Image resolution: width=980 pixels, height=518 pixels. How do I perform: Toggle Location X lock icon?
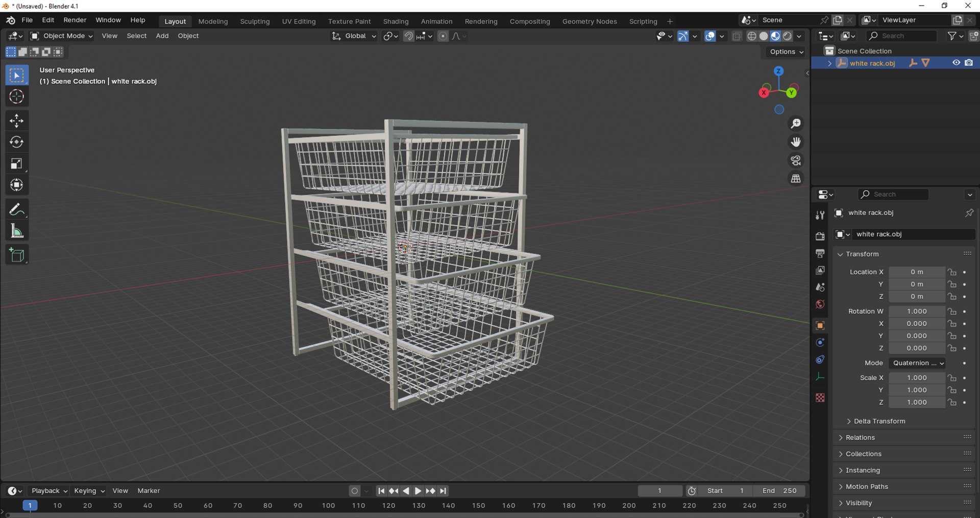tap(952, 272)
